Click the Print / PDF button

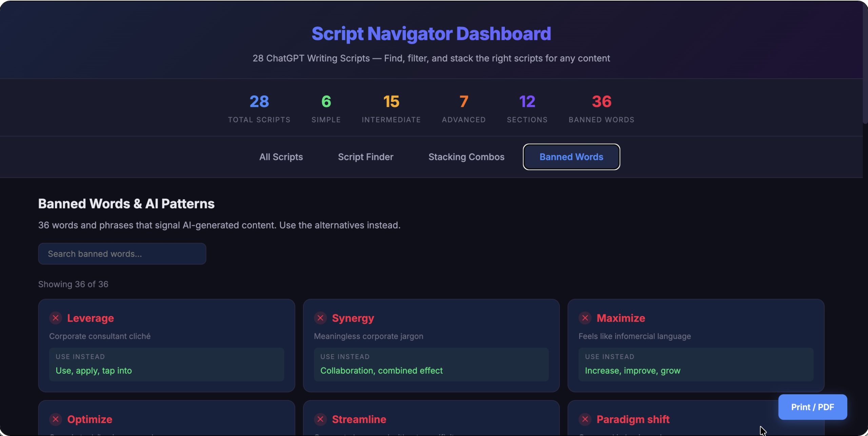point(812,407)
